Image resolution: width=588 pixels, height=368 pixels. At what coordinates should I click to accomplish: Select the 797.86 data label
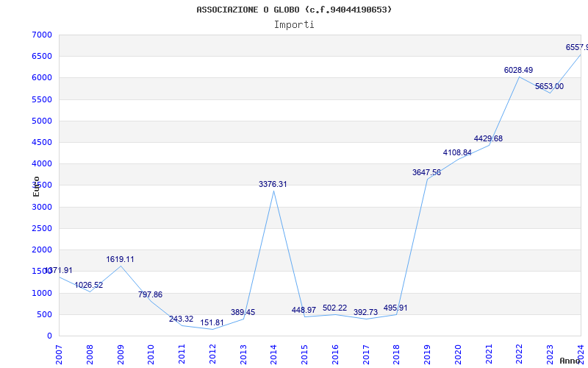click(x=150, y=294)
